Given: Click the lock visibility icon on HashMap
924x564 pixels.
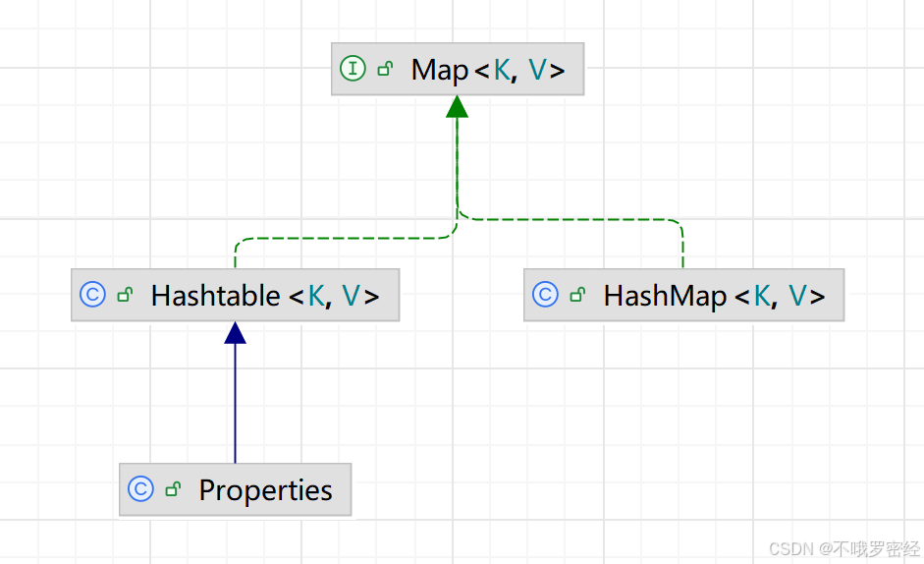Looking at the screenshot, I should pos(577,295).
